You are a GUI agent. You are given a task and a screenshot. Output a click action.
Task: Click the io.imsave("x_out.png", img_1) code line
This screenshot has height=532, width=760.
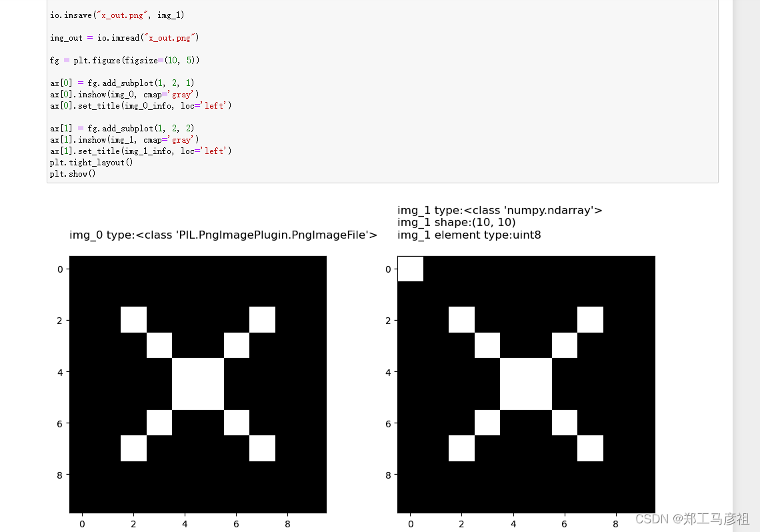pyautogui.click(x=117, y=15)
